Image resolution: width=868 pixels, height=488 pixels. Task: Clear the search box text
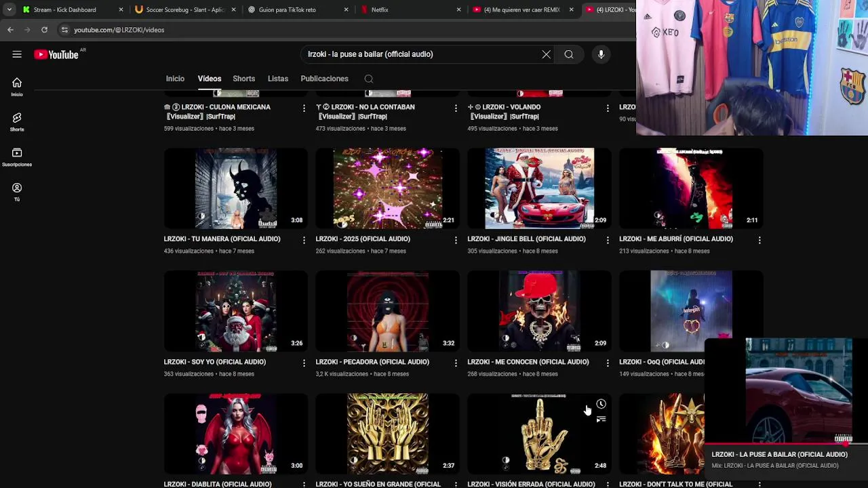pyautogui.click(x=546, y=54)
